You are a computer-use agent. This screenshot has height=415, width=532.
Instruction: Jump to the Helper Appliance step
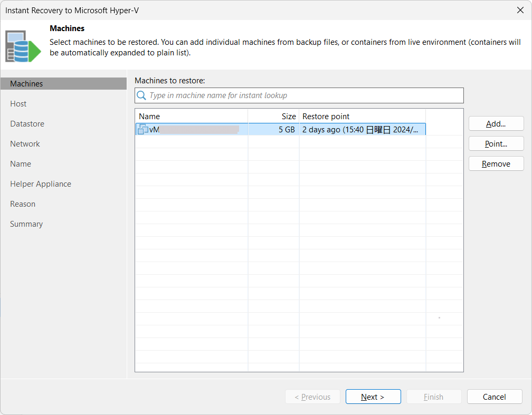point(41,184)
